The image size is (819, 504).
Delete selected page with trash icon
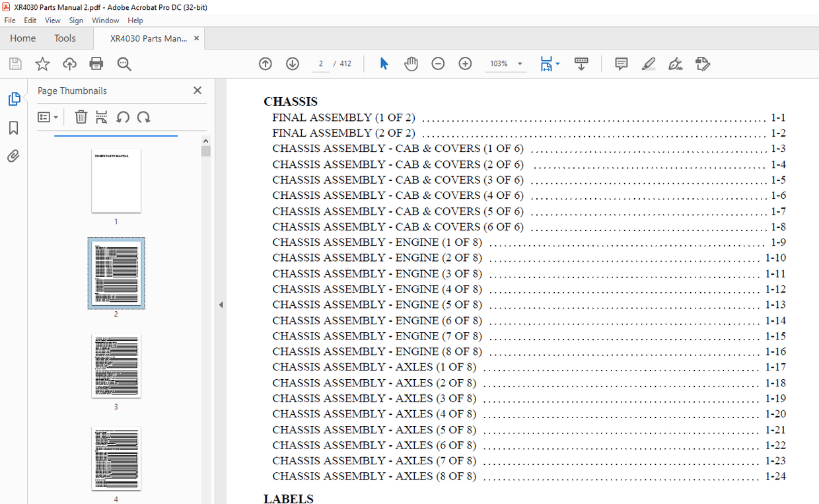click(81, 117)
